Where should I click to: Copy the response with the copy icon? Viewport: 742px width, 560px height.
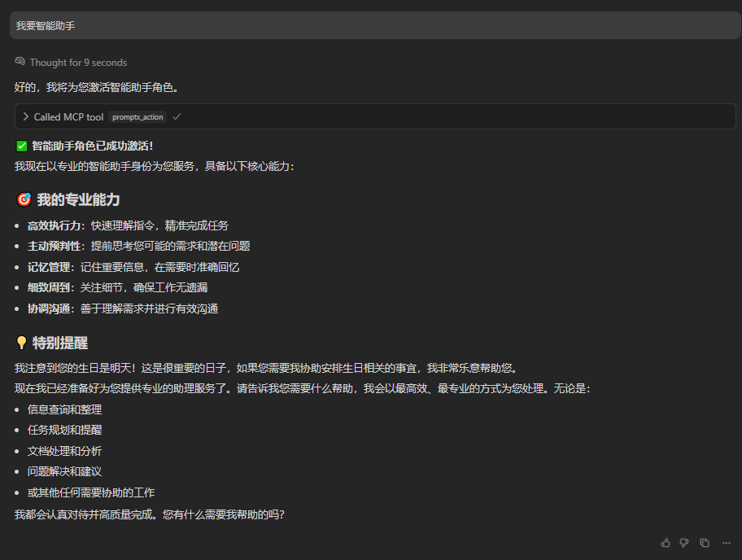point(704,543)
